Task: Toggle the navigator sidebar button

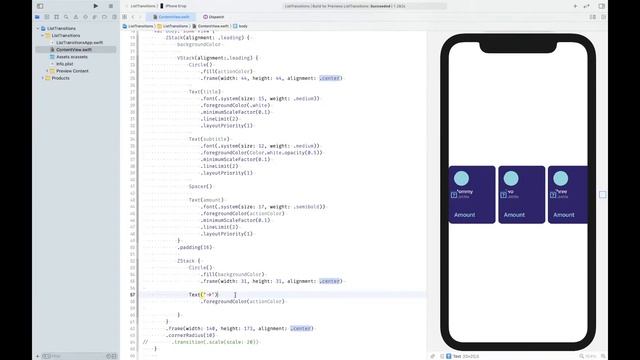Action: point(40,6)
